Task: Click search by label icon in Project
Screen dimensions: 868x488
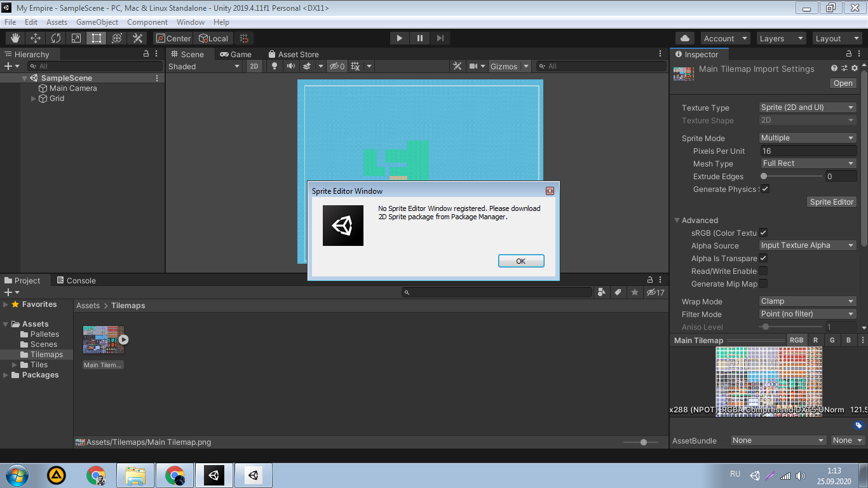Action: pyautogui.click(x=618, y=292)
